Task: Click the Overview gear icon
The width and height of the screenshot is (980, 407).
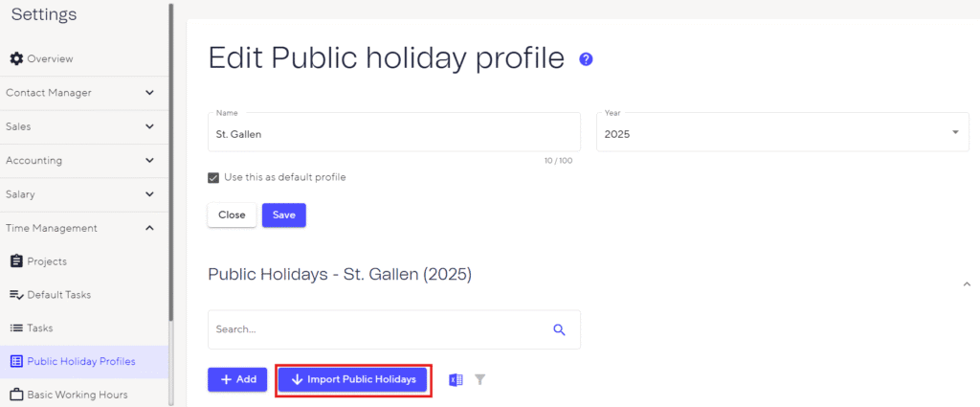Action: pyautogui.click(x=16, y=59)
